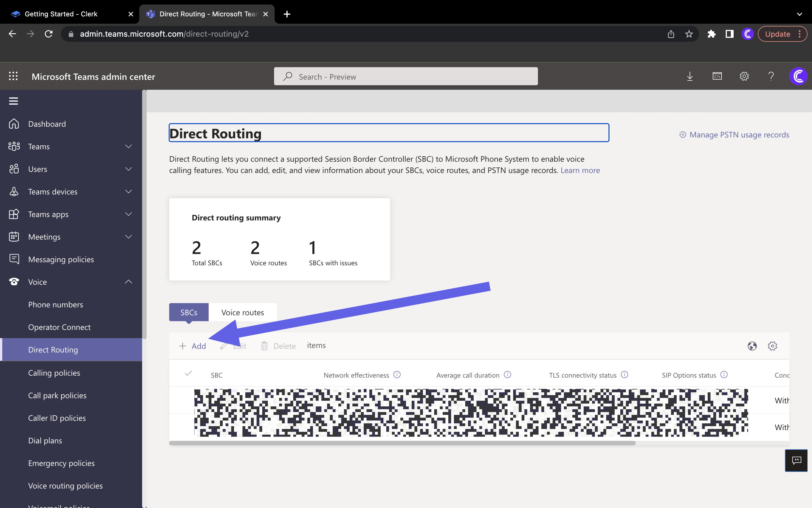Click the disabled Delete button
The width and height of the screenshot is (812, 508).
(x=278, y=346)
